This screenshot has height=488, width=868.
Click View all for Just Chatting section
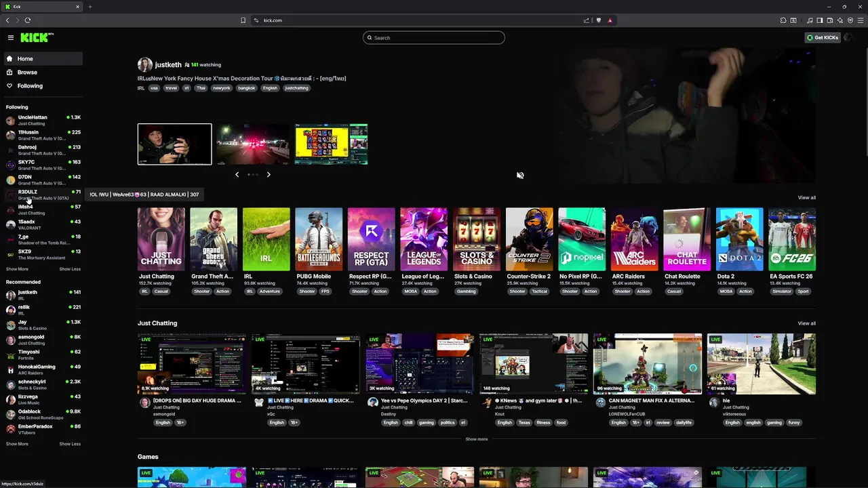coord(806,323)
